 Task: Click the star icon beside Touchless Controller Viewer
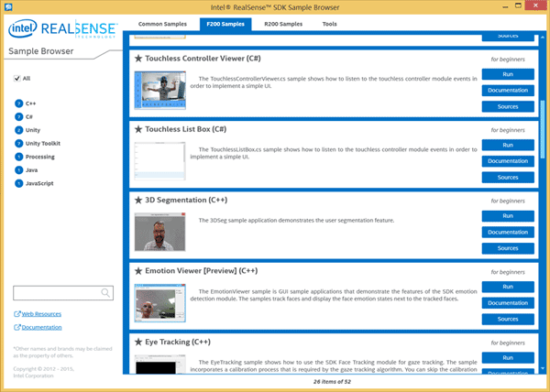pos(138,58)
